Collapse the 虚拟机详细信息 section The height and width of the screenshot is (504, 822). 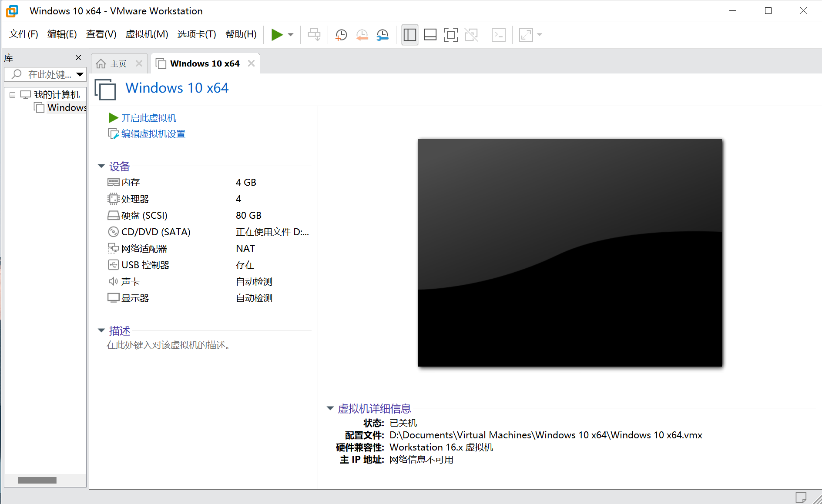(x=330, y=408)
